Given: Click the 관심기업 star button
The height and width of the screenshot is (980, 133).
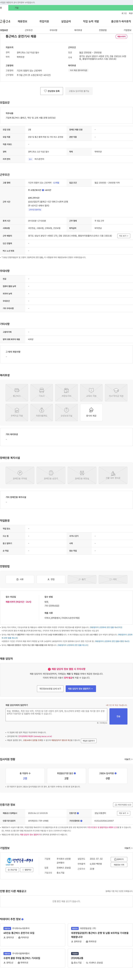Looking at the screenshot, I should (x=12, y=870).
